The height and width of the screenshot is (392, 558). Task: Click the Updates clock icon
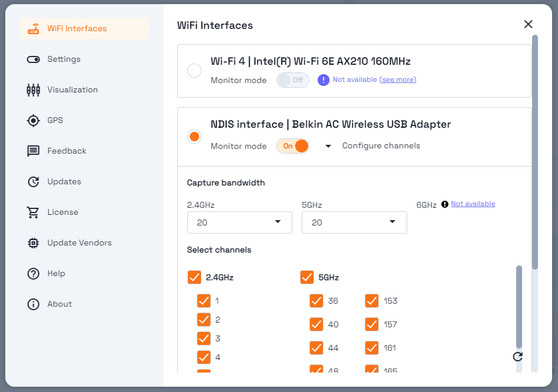[x=34, y=182]
